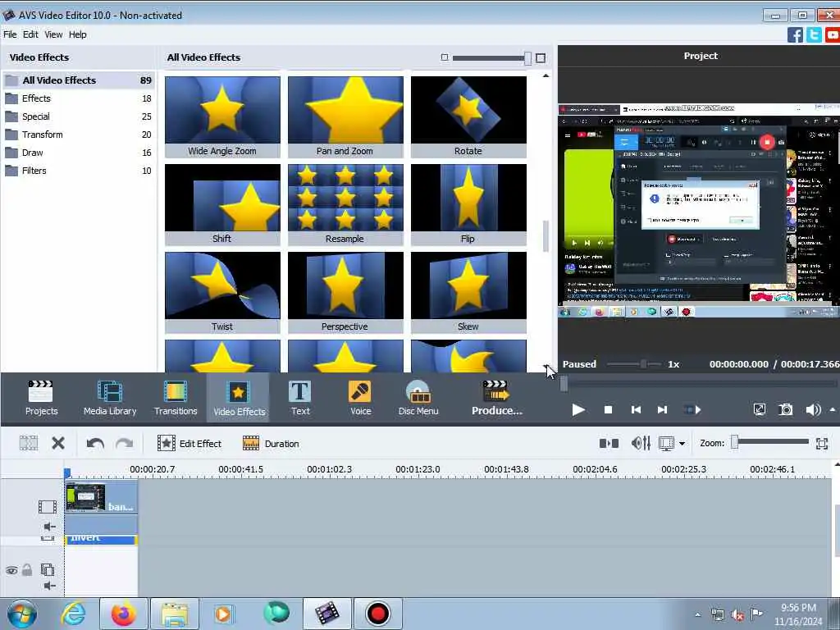Select the Video Effects button
This screenshot has width=840, height=630.
[x=239, y=398]
